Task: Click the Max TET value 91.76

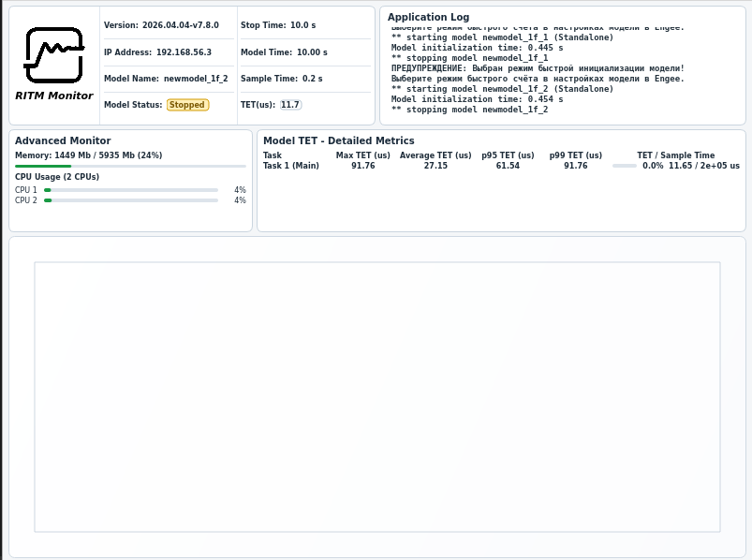Action: tap(363, 166)
